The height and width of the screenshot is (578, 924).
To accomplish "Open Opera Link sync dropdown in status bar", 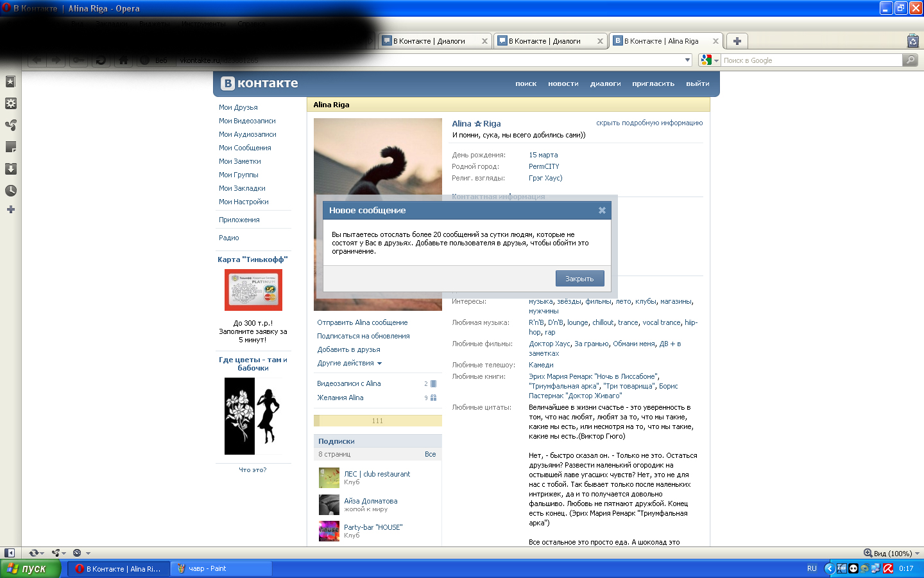I will pyautogui.click(x=36, y=553).
